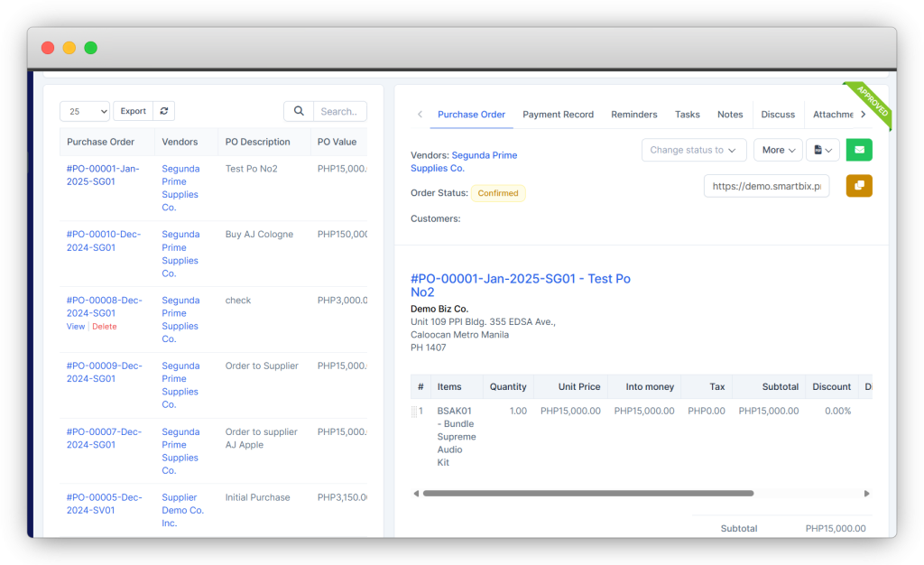The height and width of the screenshot is (565, 924).
Task: Click the magnifier search icon
Action: 298,111
